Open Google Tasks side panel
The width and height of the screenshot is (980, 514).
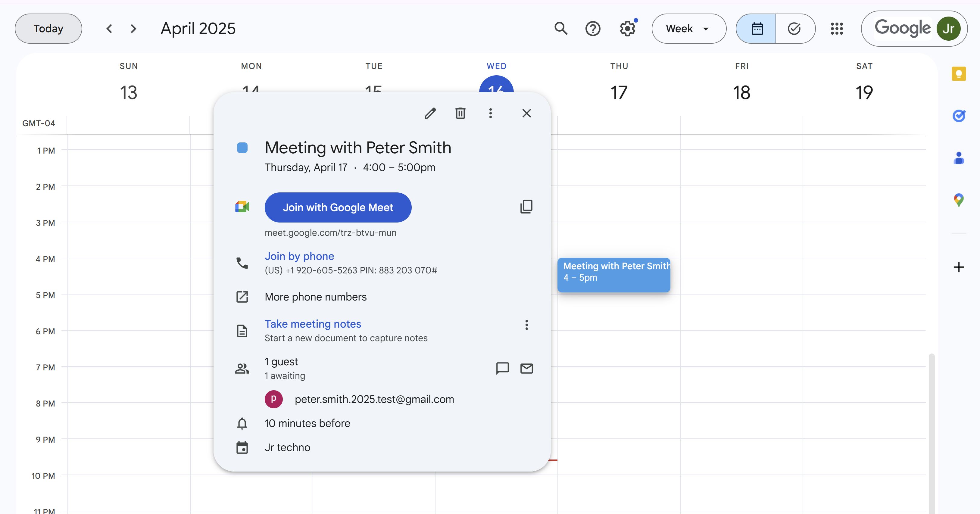pyautogui.click(x=959, y=115)
